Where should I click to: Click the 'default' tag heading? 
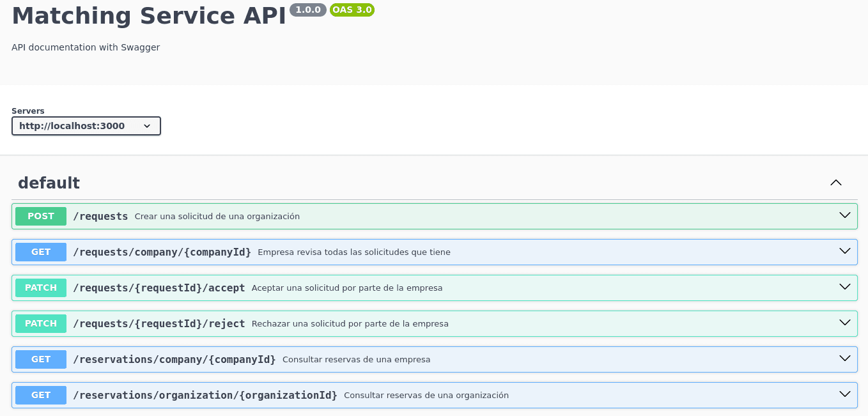tap(49, 183)
